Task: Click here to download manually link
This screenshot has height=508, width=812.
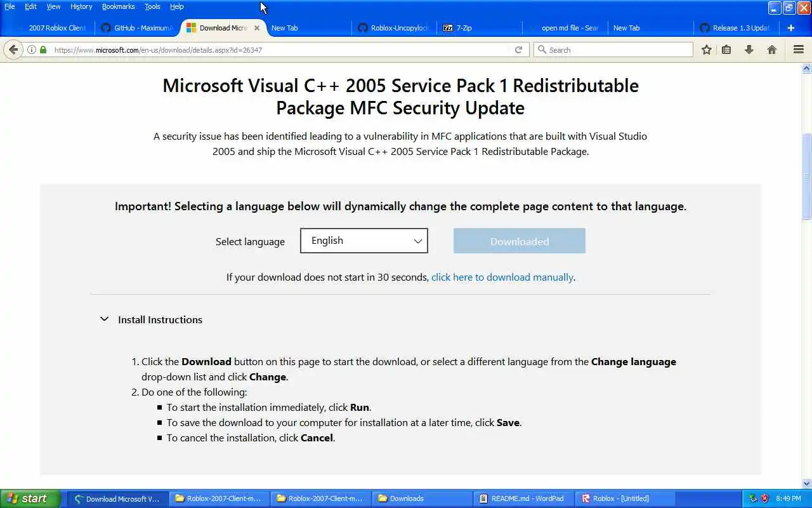Action: (x=502, y=277)
